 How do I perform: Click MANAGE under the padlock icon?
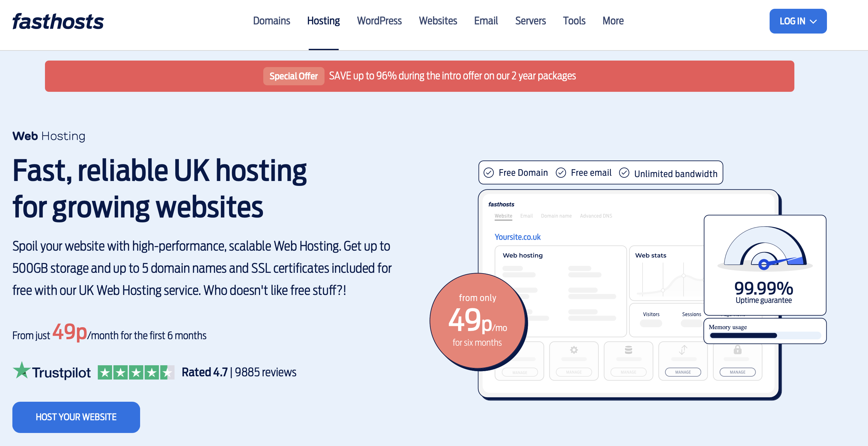(737, 372)
